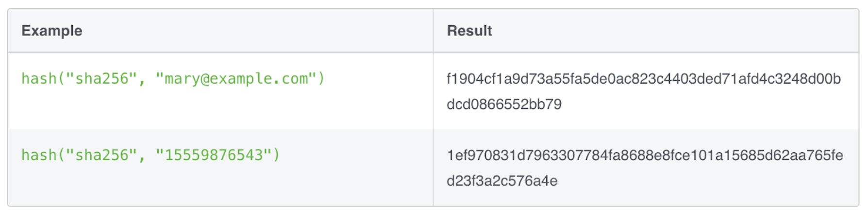Click the Example column header
Image resolution: width=868 pixels, height=216 pixels.
point(52,31)
